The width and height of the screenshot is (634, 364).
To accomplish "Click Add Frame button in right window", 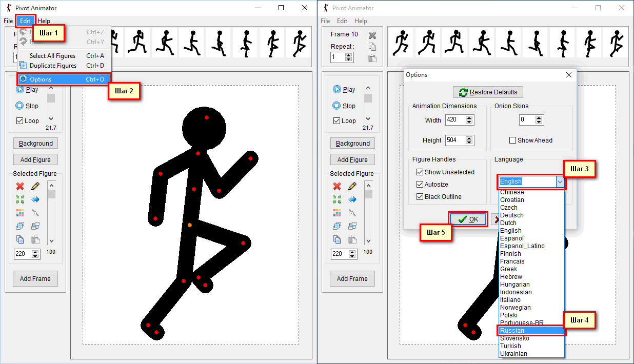I will (352, 279).
